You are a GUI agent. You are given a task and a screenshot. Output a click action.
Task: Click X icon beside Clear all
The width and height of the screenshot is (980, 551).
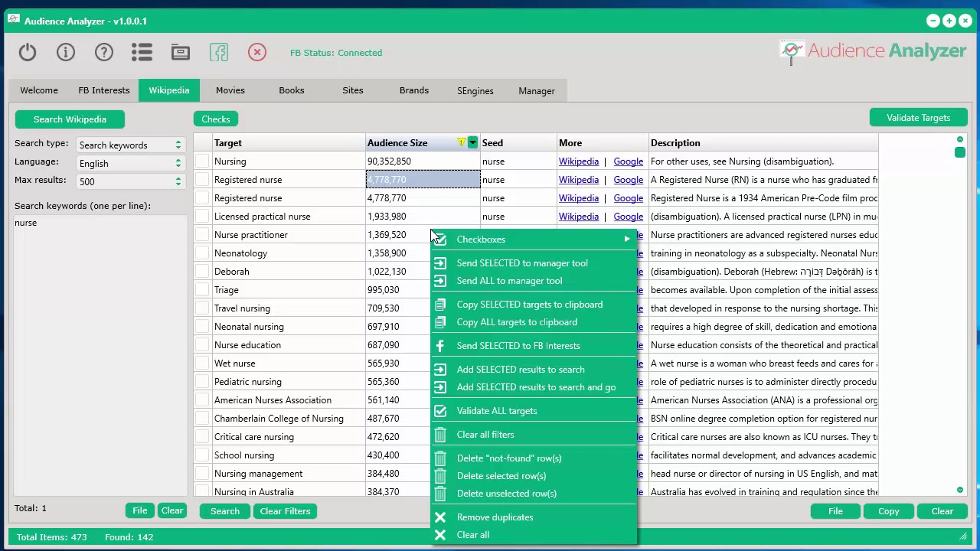point(440,535)
